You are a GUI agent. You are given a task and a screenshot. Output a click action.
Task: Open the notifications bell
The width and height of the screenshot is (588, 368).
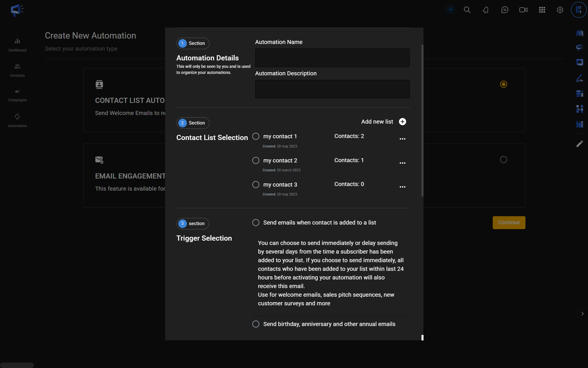pyautogui.click(x=486, y=10)
